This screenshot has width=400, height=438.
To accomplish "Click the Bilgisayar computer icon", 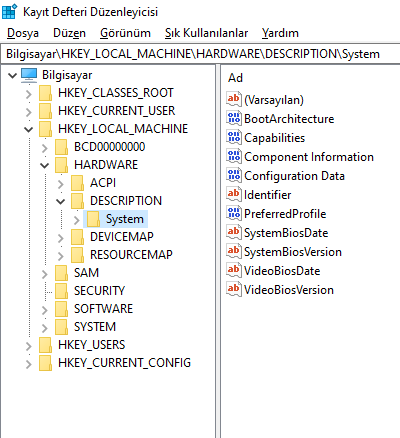I will click(x=29, y=75).
